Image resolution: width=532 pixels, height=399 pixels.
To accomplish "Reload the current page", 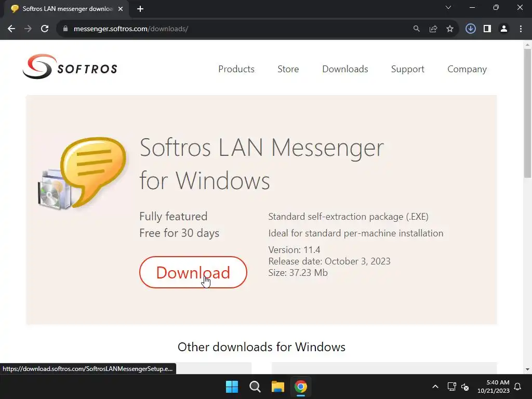I will point(45,29).
